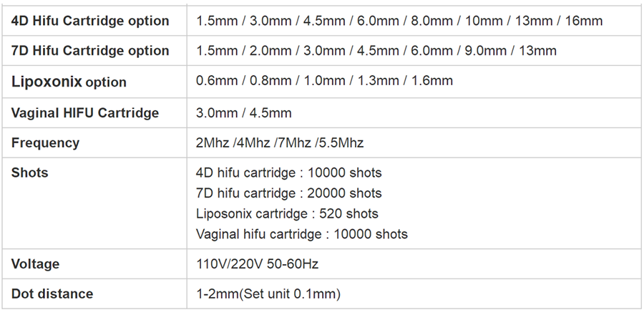
Task: Select the 3.0mm / 4.5mm vaginal cartridge value
Action: [x=243, y=113]
